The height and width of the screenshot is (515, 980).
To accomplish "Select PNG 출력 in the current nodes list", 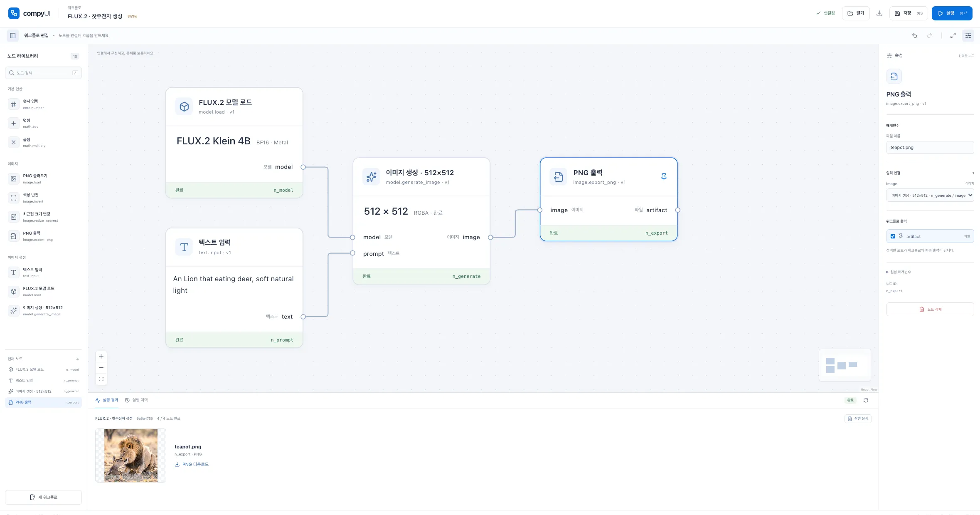I will tap(44, 402).
